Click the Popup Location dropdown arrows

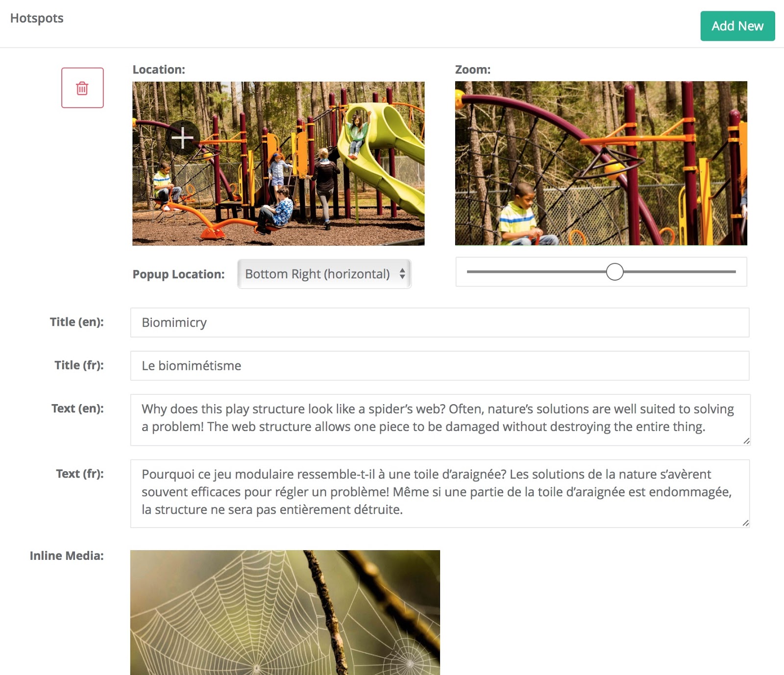tap(402, 274)
